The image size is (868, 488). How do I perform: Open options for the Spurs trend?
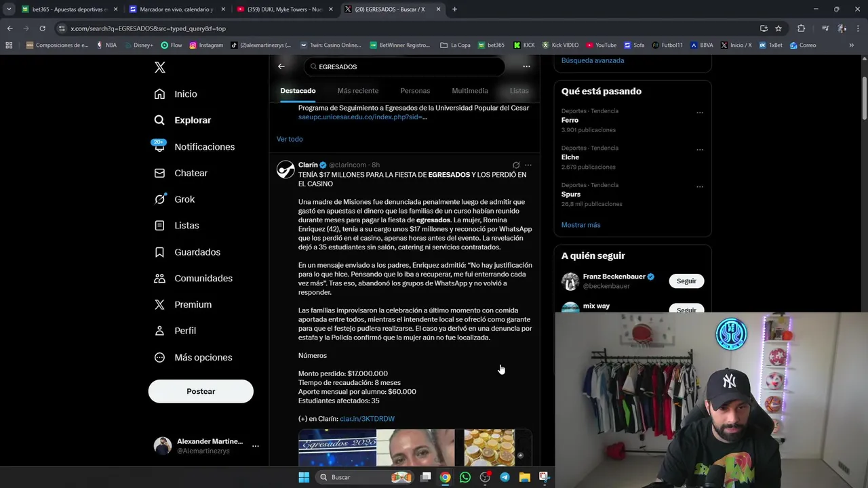coord(700,186)
